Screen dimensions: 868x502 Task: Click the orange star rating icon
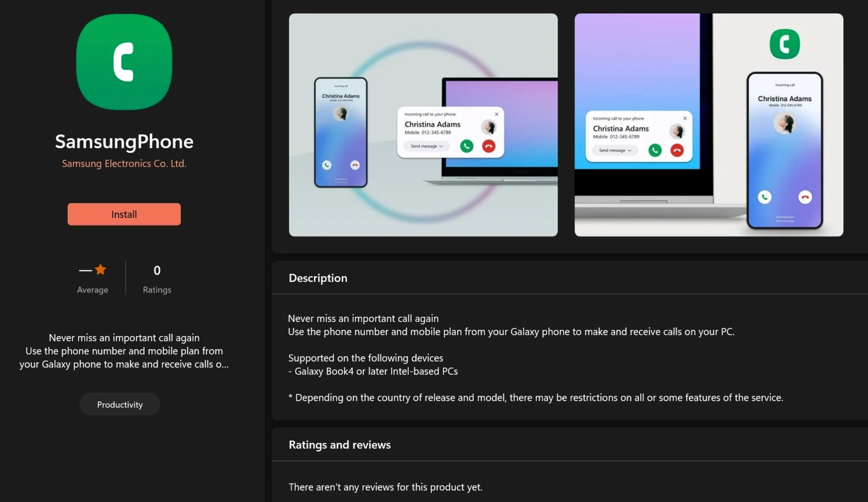pyautogui.click(x=100, y=269)
